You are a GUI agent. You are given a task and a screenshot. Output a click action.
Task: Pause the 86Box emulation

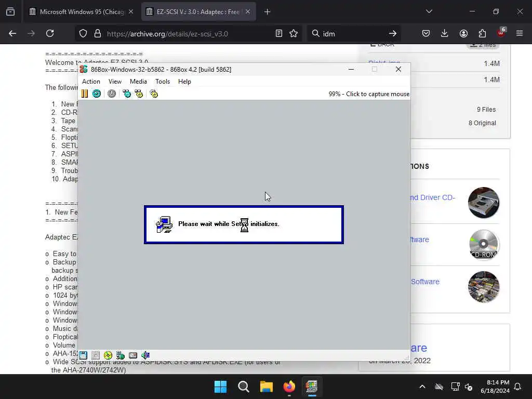tap(85, 94)
